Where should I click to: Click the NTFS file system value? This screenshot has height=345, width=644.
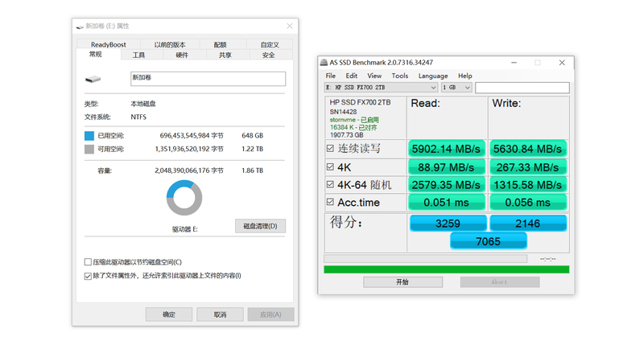[x=138, y=117]
